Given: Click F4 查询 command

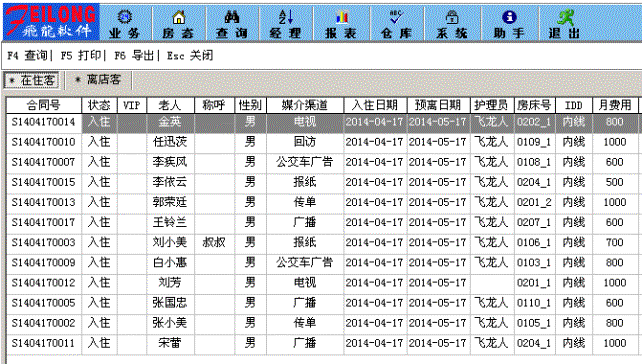Looking at the screenshot, I should click(x=27, y=55).
